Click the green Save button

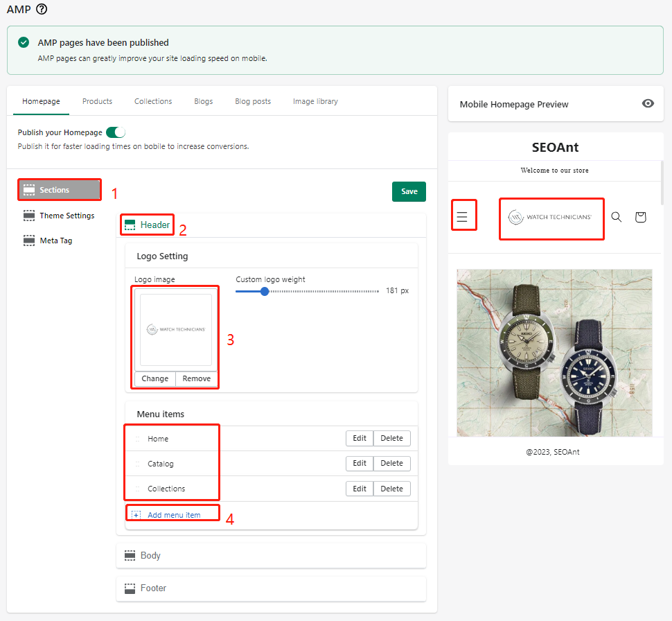click(409, 191)
